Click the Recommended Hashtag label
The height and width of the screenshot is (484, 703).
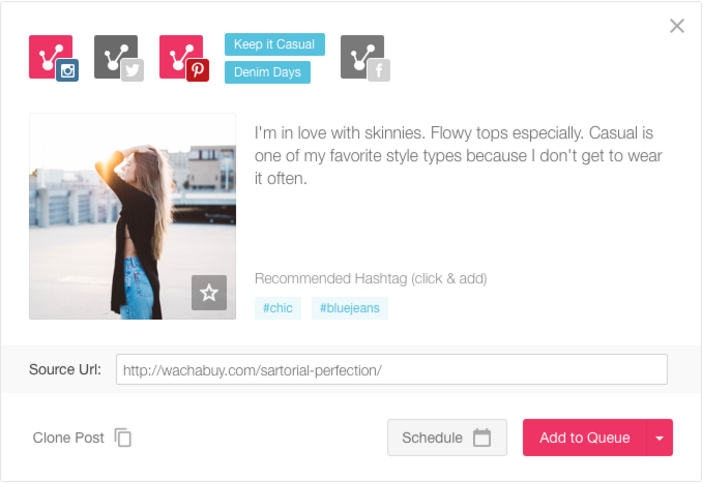(x=370, y=278)
